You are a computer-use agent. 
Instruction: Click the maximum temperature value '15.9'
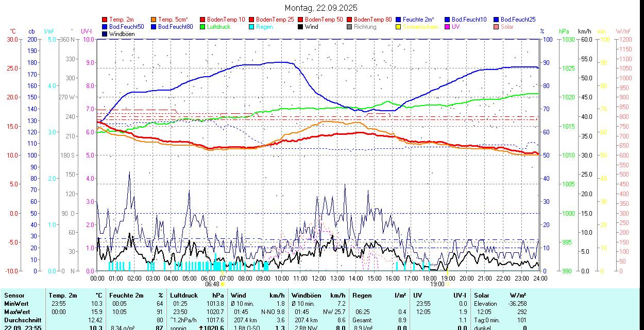coord(96,312)
